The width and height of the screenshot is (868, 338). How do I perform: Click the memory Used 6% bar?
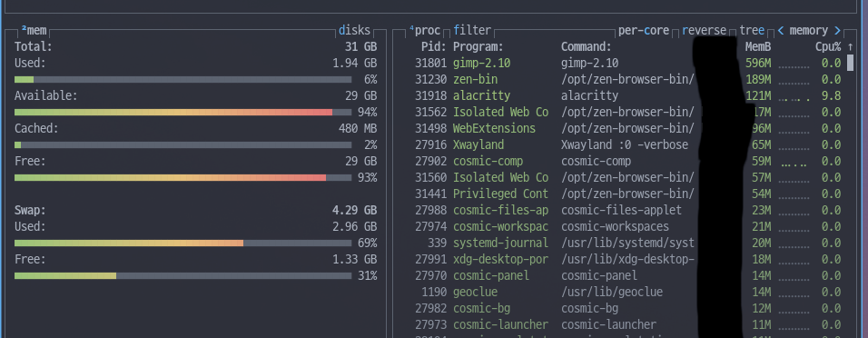point(182,79)
